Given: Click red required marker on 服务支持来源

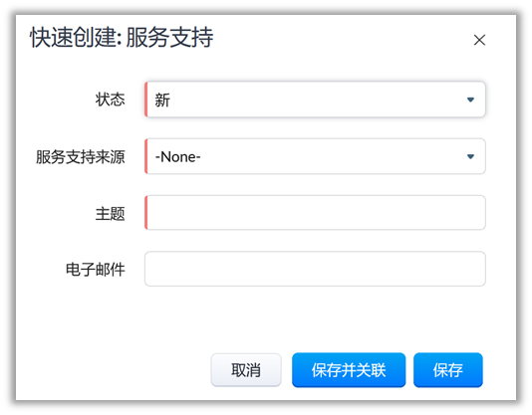Looking at the screenshot, I should point(145,156).
